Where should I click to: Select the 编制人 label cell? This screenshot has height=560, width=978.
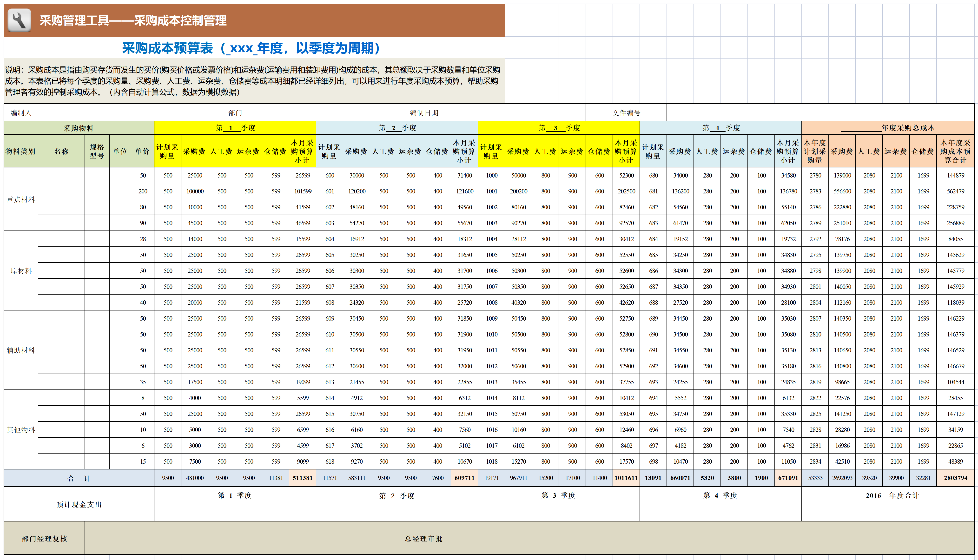21,113
